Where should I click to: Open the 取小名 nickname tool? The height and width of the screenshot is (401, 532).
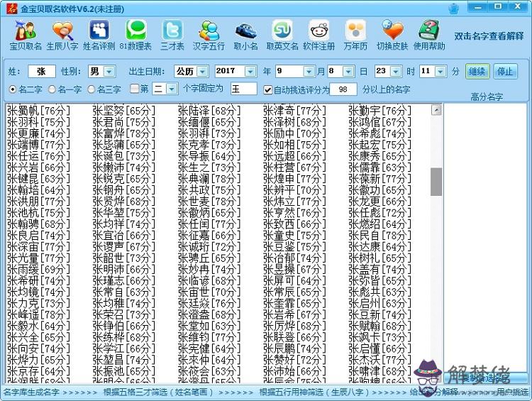coord(245,35)
